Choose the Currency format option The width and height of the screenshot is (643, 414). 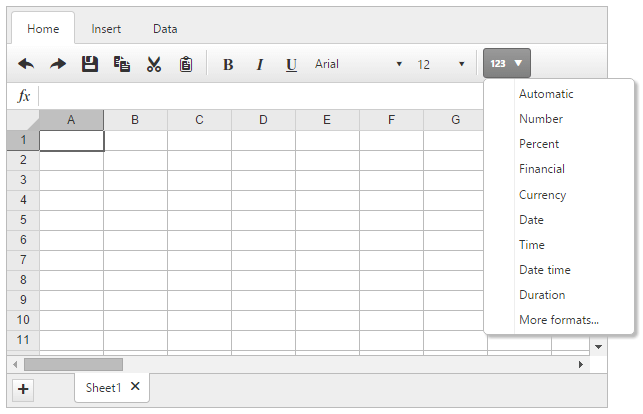[542, 195]
